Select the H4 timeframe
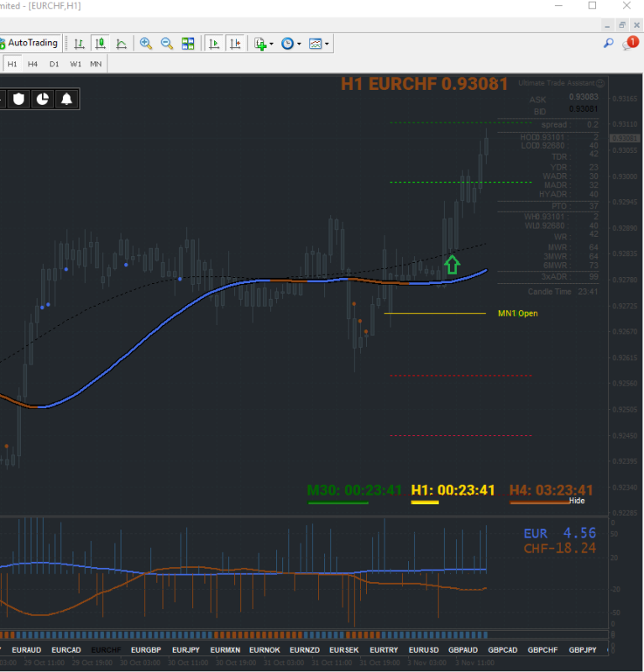The height and width of the screenshot is (672, 644). coord(33,64)
